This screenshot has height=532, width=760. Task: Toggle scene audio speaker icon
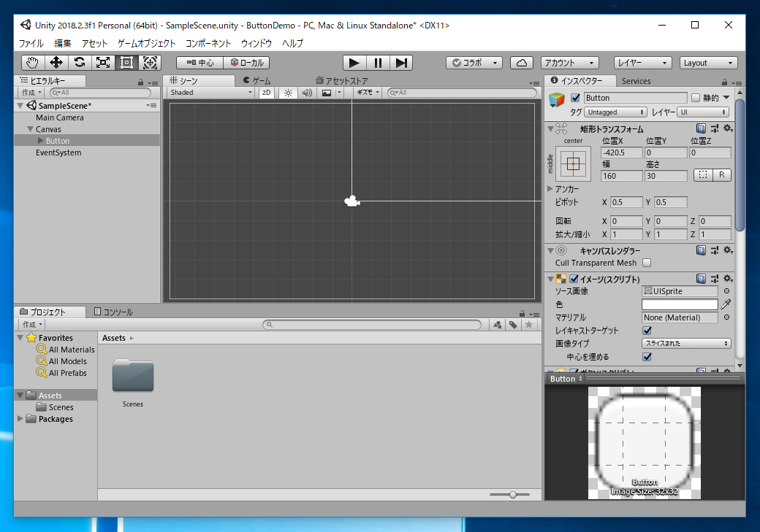coord(307,93)
